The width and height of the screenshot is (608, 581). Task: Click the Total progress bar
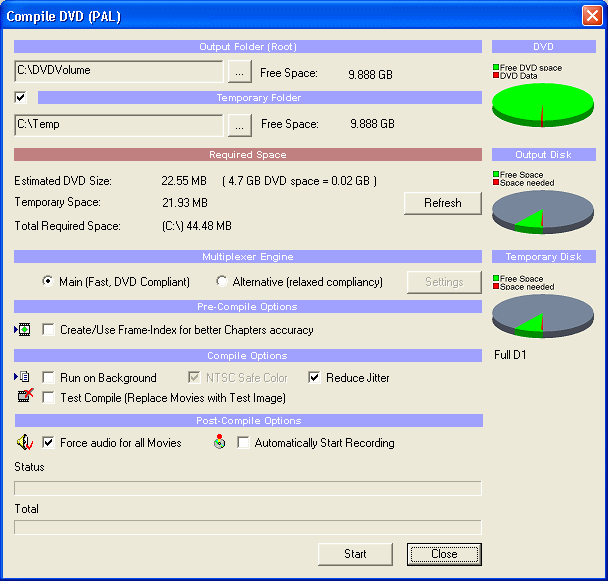pos(248,527)
